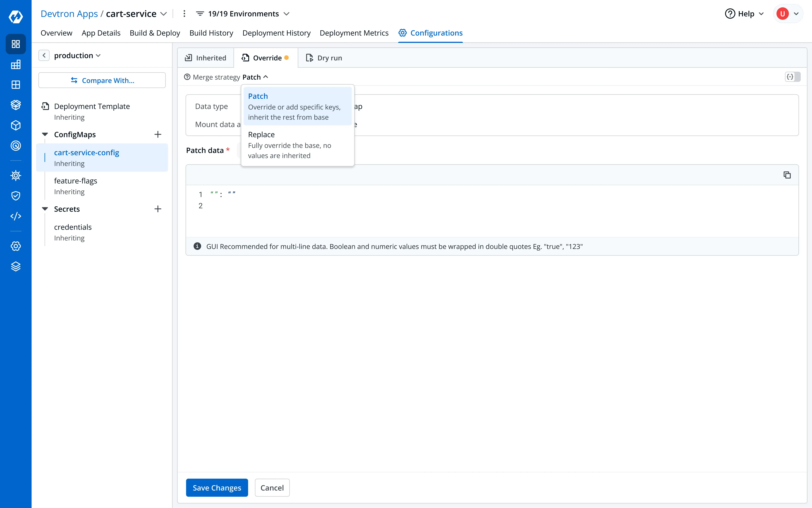The image size is (812, 508).
Task: Click the environments filter icon
Action: 200,14
